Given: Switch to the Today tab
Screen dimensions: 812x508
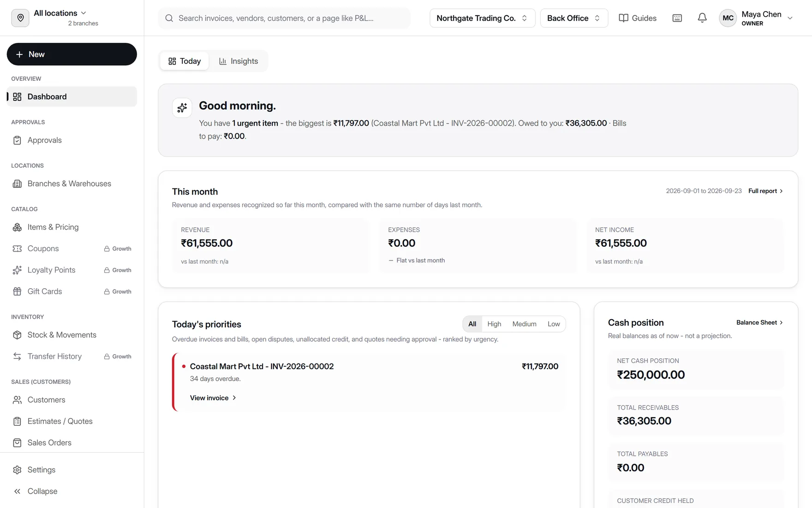Looking at the screenshot, I should tap(185, 61).
